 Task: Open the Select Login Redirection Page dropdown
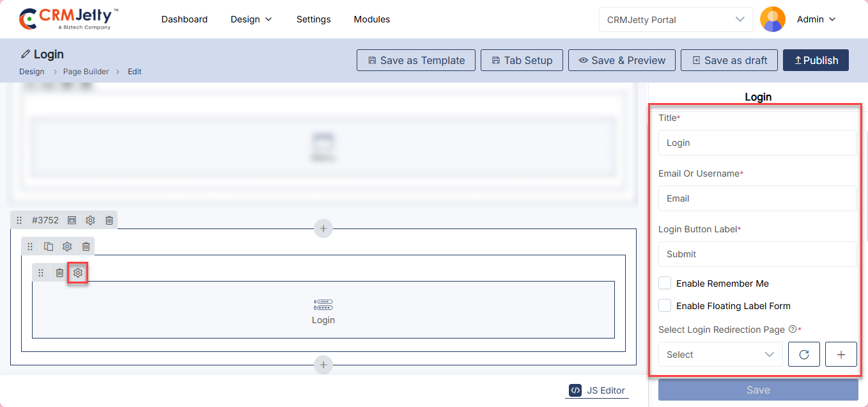[x=720, y=355]
